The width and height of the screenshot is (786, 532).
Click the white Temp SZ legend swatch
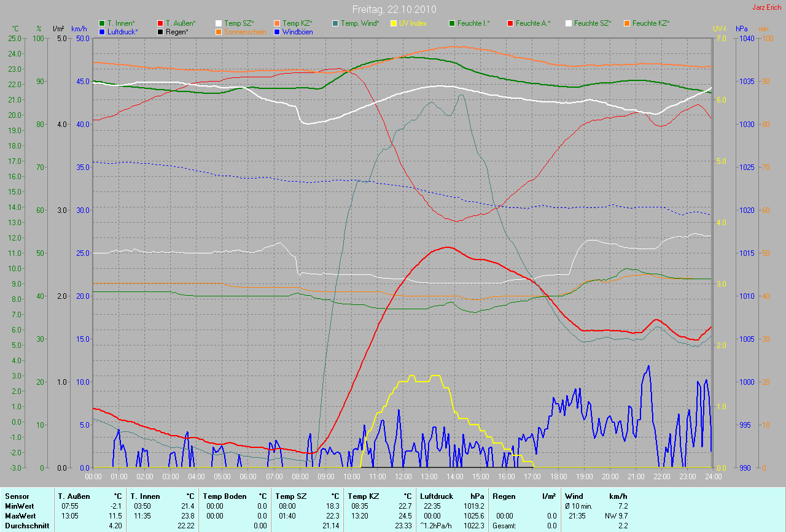click(219, 23)
